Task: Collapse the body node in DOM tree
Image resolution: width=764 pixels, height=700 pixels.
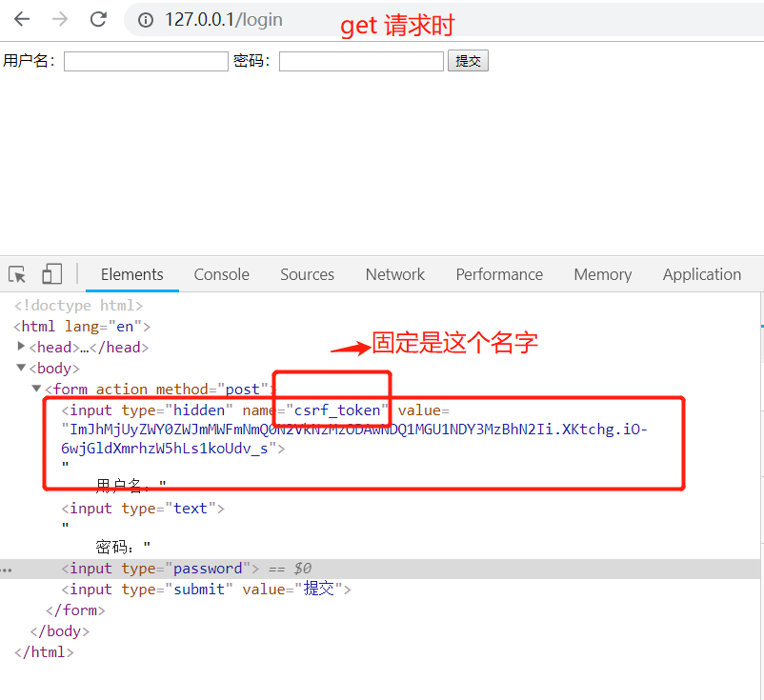Action: (x=21, y=368)
